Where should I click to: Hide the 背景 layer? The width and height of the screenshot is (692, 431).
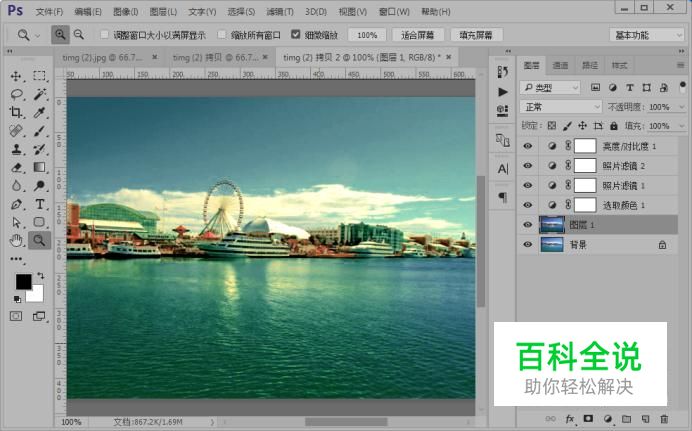tap(528, 244)
